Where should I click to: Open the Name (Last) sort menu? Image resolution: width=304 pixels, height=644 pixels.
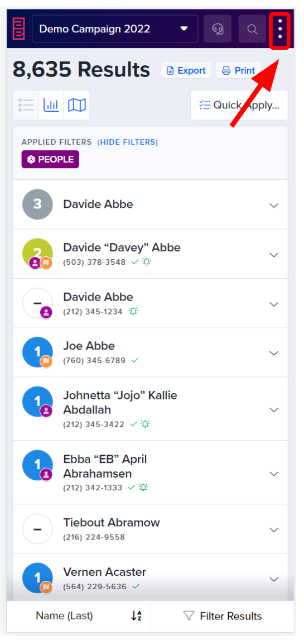coord(64,616)
